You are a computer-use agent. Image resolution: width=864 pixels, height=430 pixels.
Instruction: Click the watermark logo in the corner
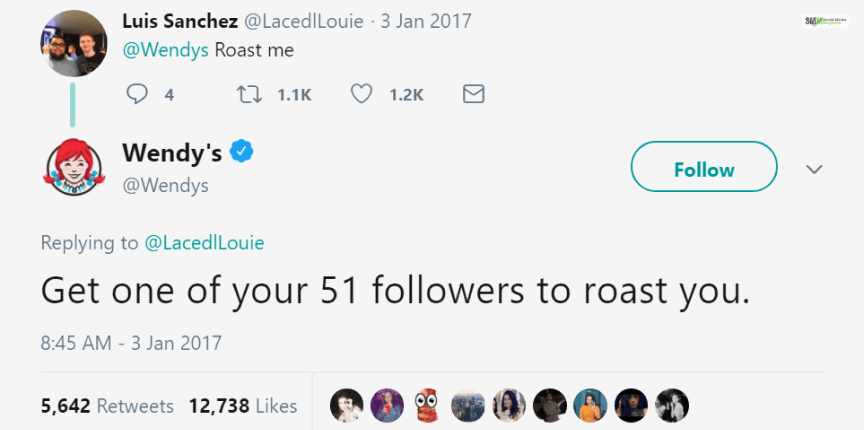tap(825, 21)
